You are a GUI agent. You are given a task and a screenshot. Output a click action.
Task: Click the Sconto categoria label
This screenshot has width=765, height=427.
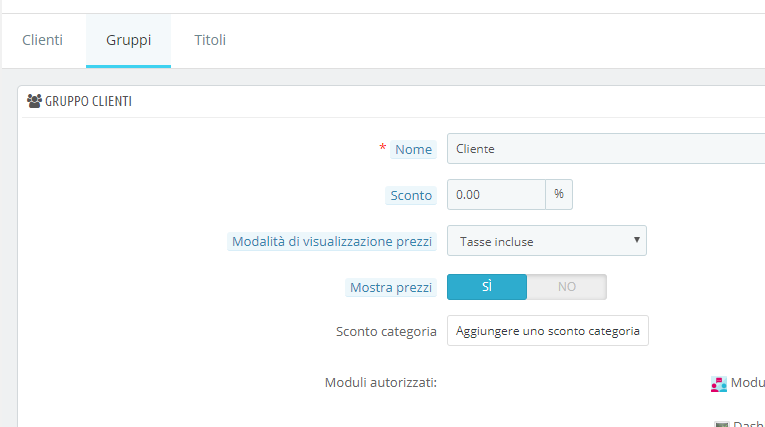386,331
